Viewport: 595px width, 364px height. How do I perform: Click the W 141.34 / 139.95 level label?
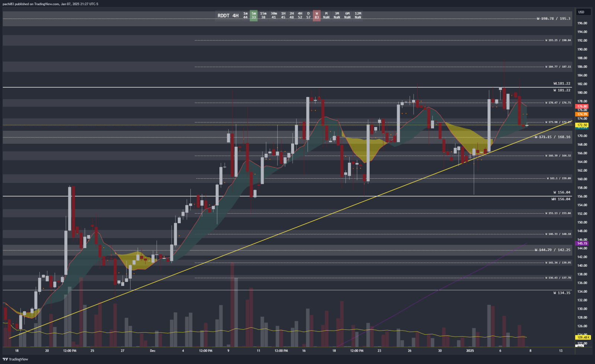coord(558,263)
